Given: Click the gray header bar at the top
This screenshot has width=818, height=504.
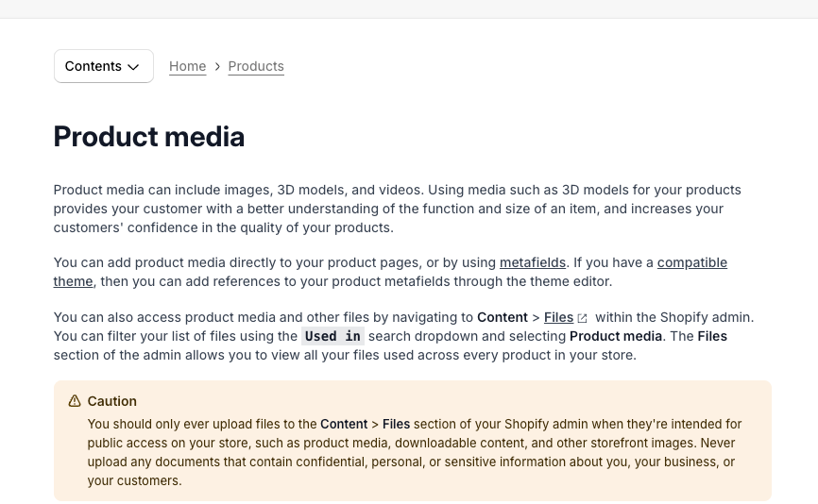Looking at the screenshot, I should (409, 8).
